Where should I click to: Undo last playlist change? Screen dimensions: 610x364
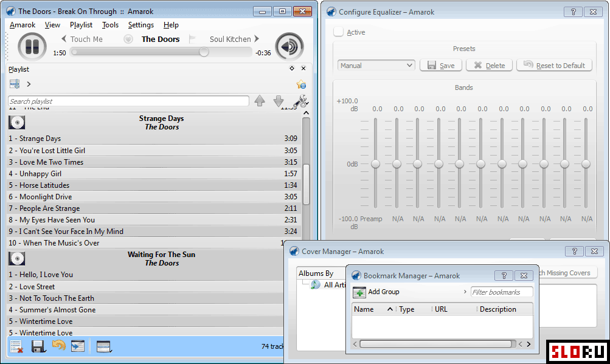(59, 345)
